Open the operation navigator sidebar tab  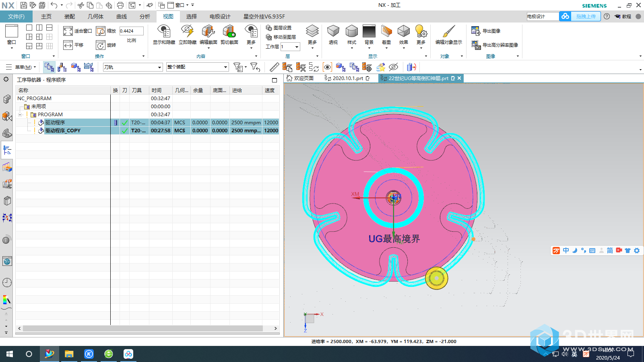7,150
